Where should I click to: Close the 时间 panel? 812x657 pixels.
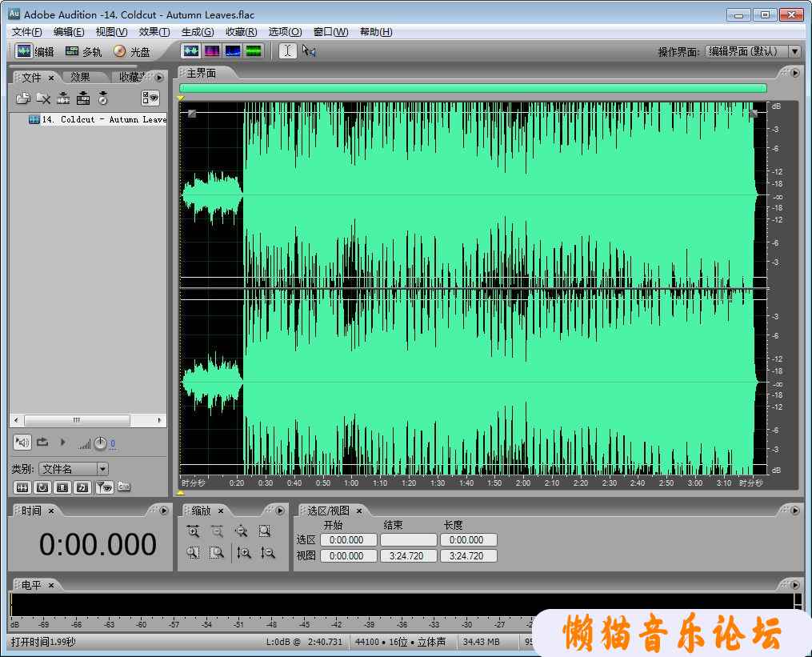pos(51,511)
